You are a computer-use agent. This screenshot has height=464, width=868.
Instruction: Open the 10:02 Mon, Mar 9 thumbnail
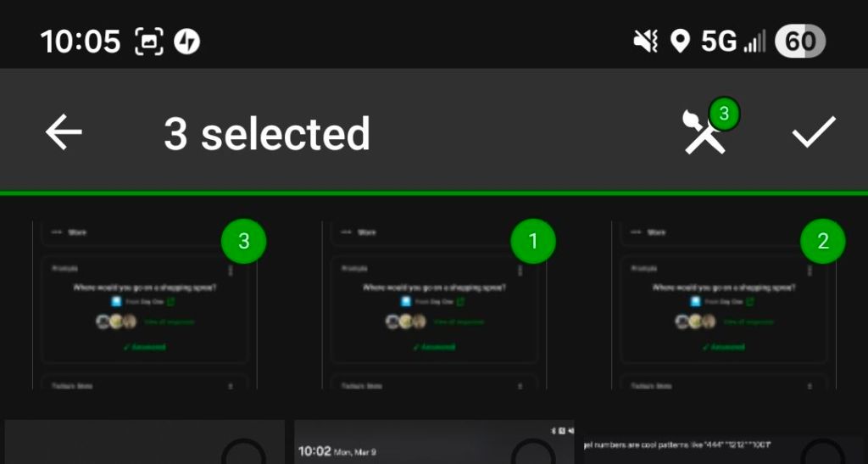407,445
